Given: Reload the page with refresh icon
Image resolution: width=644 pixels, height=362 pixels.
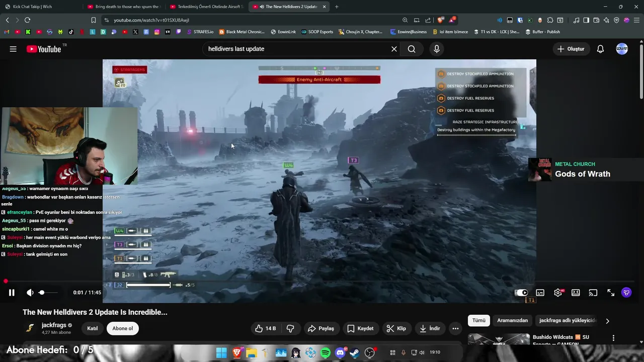Looking at the screenshot, I should point(27,20).
